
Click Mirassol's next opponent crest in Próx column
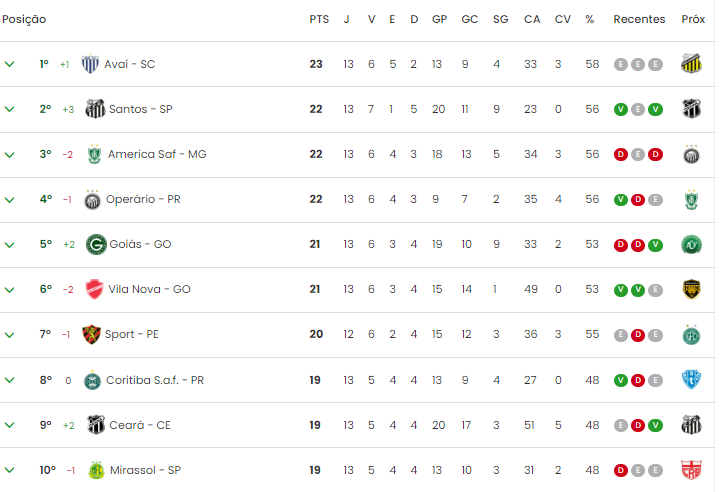(691, 470)
